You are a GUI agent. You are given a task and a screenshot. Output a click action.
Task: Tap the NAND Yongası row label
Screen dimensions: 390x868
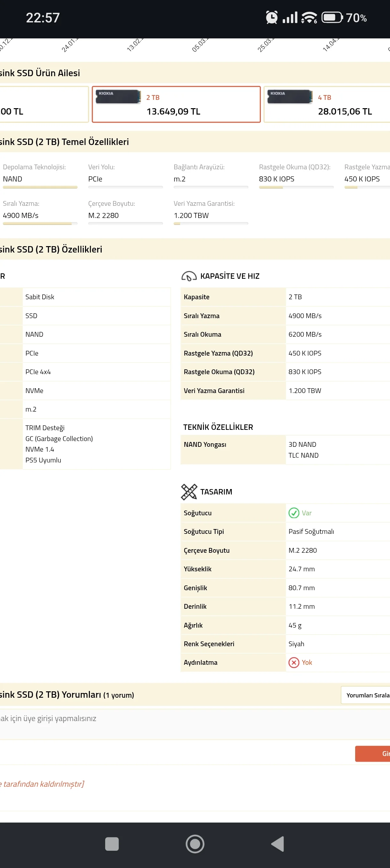point(205,445)
